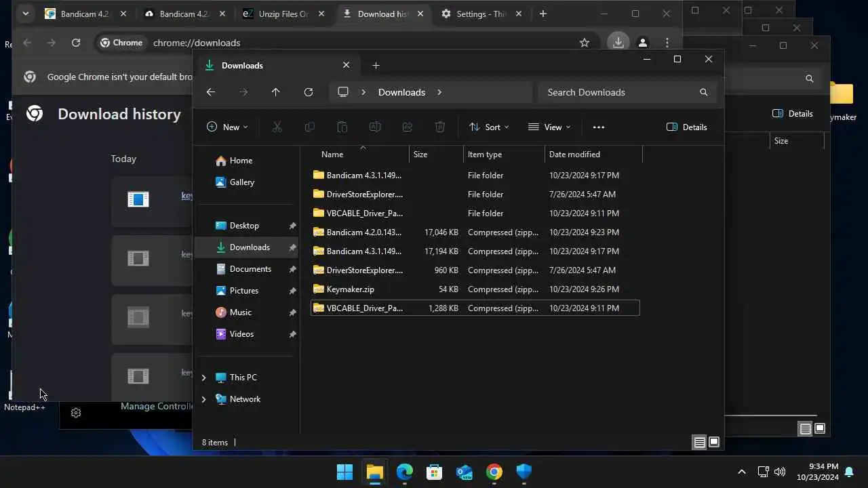Switch to details list view icon in status bar
This screenshot has height=488, width=868.
[699, 443]
